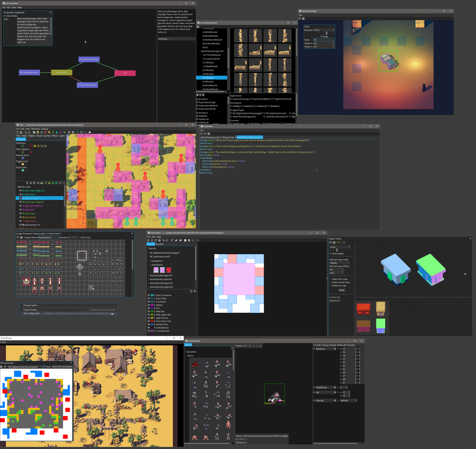The image size is (476, 449).
Task: Expand the desertSmallDungeon01 node in Stencil Editor
Action: click(148, 275)
